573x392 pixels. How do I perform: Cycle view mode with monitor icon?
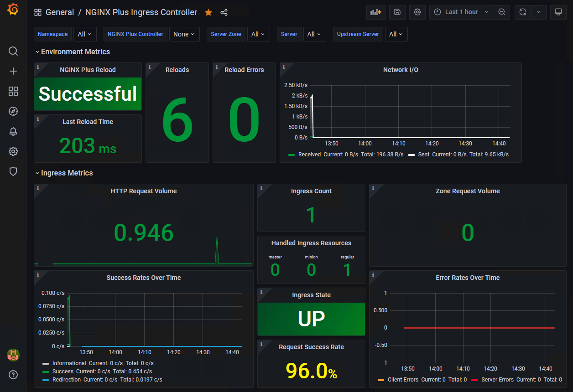point(558,12)
